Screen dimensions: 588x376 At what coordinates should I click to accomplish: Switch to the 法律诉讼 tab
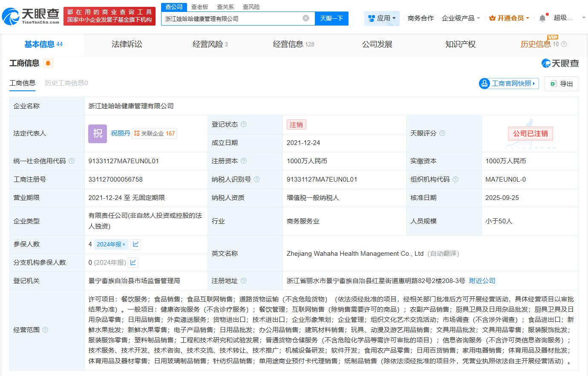tap(127, 44)
